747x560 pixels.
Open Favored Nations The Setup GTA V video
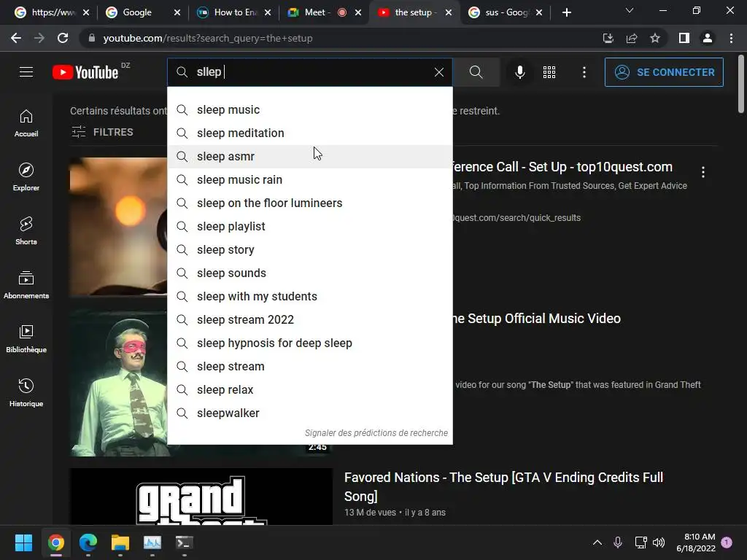tap(503, 486)
